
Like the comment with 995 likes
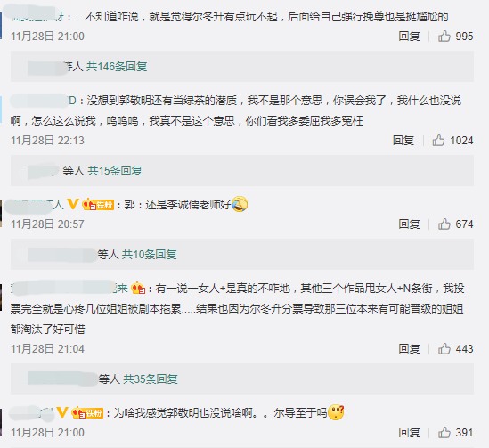444,37
